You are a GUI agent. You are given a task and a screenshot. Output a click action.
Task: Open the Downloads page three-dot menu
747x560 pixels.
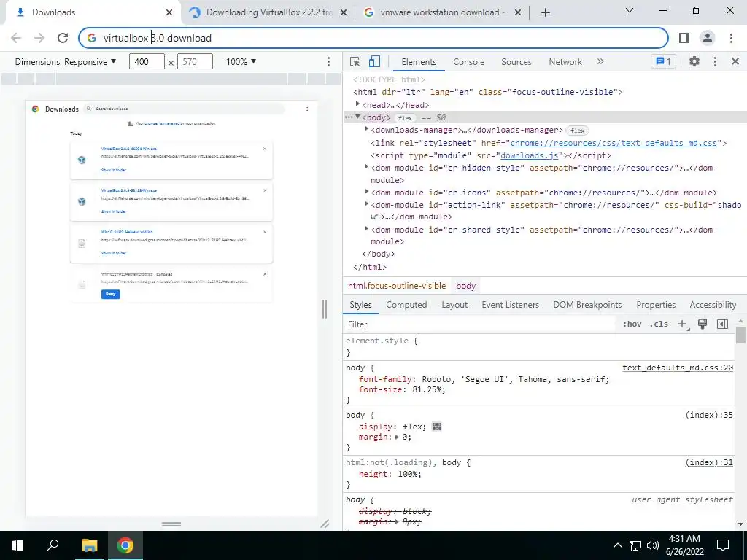[307, 109]
